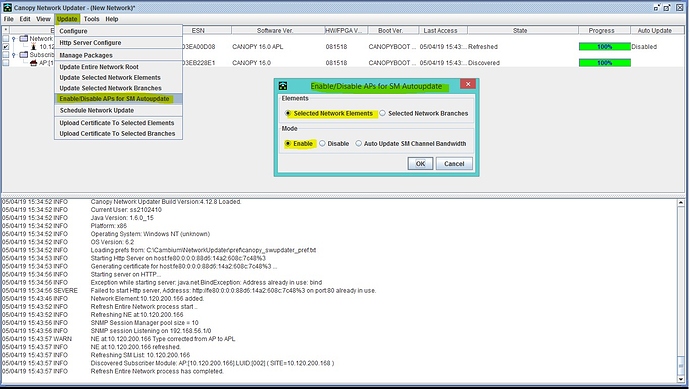Choose Http Server Configure menu entry

click(x=118, y=43)
